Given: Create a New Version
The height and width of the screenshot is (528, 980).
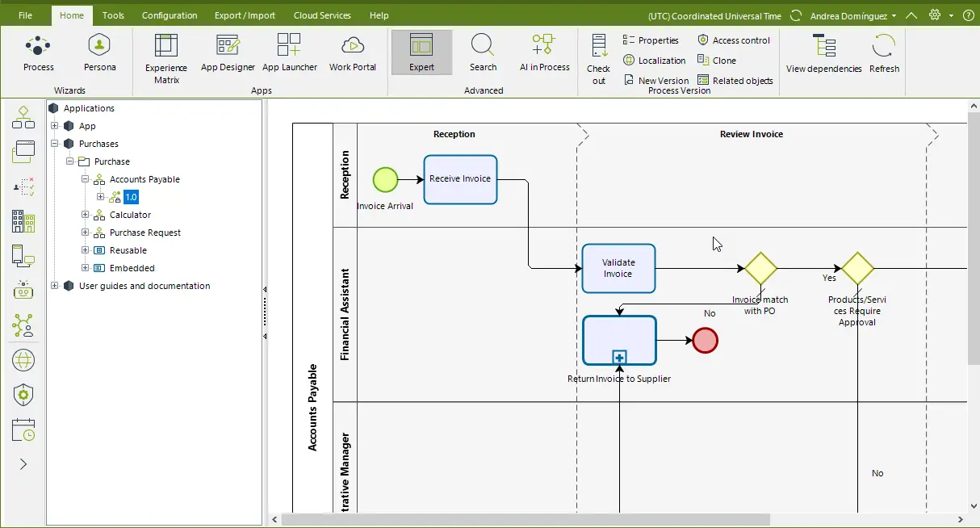Looking at the screenshot, I should (x=655, y=81).
